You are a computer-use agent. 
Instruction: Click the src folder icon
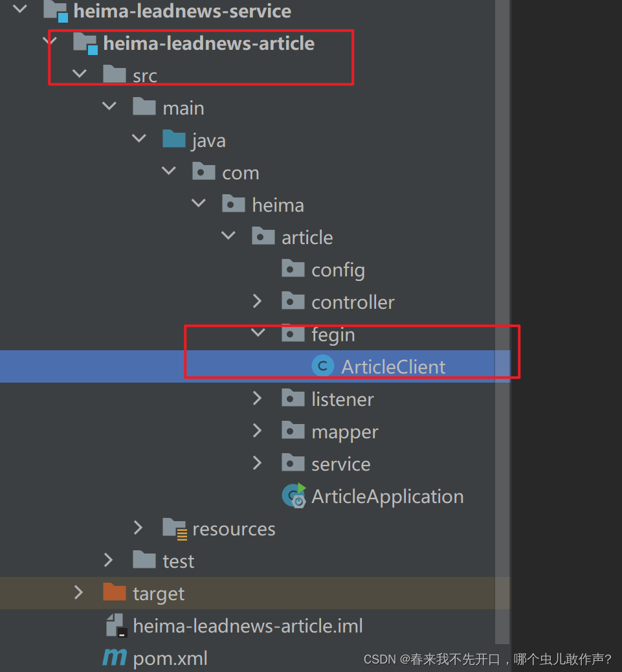click(x=115, y=74)
